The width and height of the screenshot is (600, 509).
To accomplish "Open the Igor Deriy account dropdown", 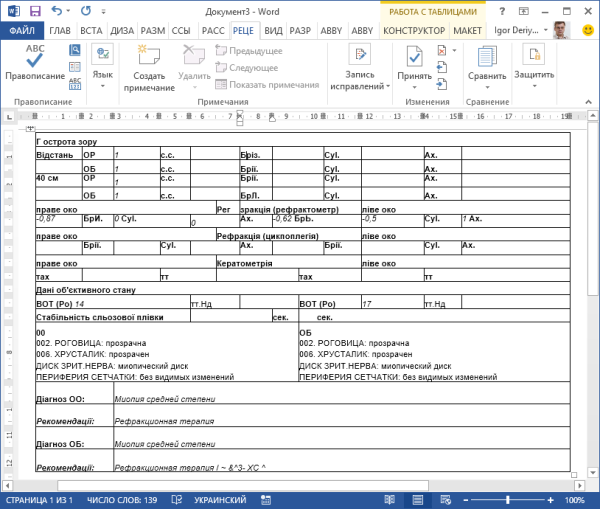I will point(546,30).
